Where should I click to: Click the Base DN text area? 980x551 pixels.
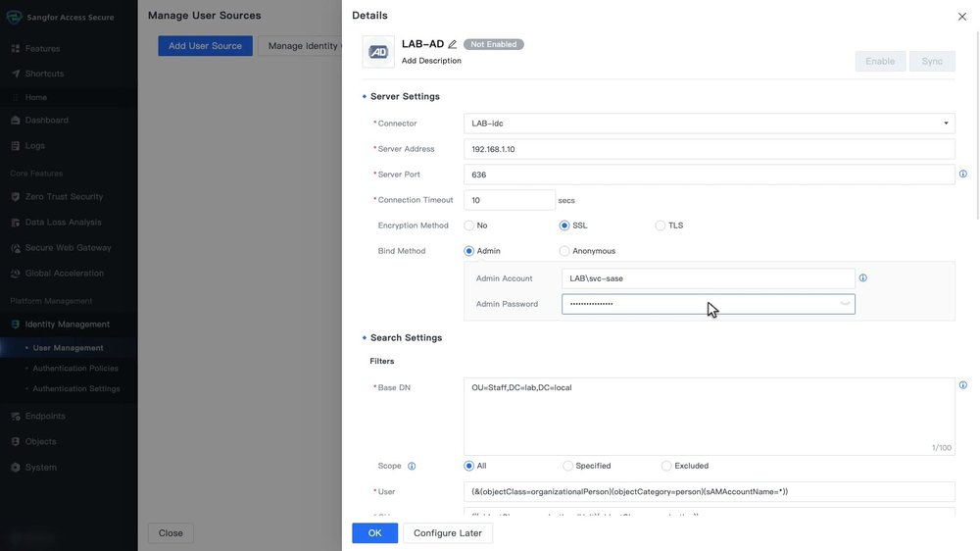[709, 417]
